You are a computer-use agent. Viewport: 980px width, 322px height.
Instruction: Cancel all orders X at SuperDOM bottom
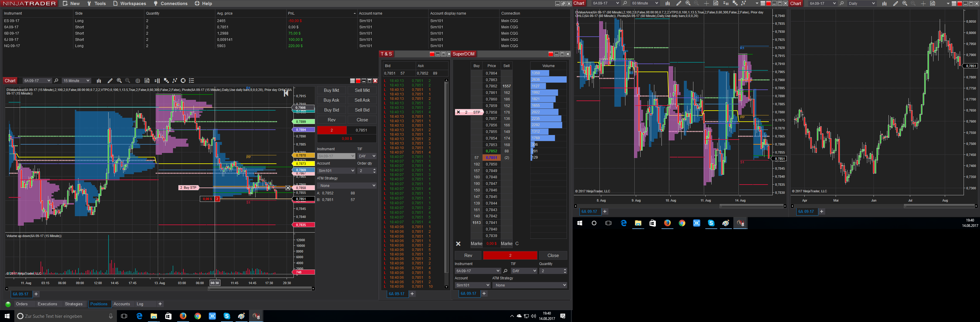458,244
